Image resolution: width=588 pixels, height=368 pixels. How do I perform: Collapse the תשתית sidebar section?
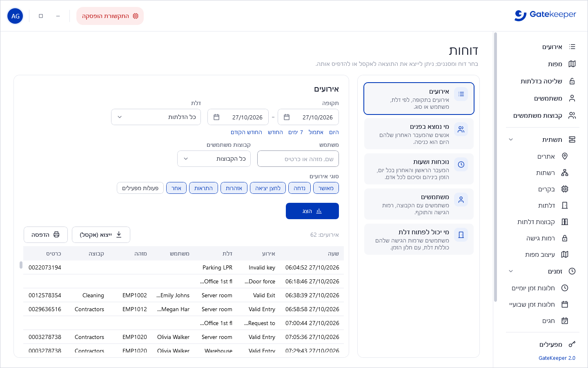[x=511, y=139]
